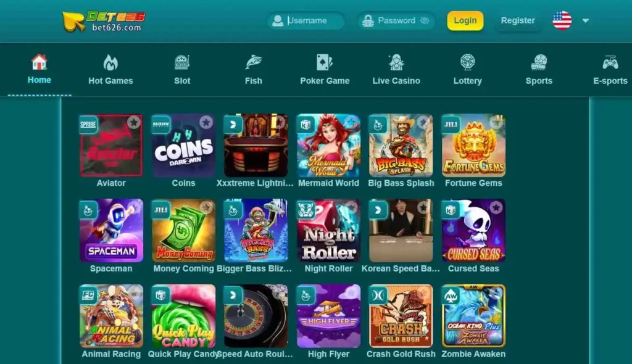Open the Poker Game card icon
This screenshot has height=364, width=632.
tap(325, 62)
